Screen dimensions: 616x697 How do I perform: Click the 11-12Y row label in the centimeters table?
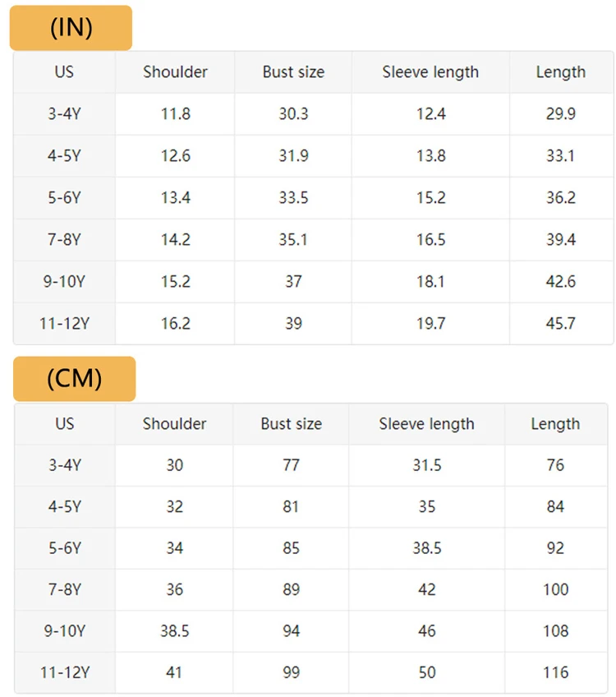click(x=64, y=672)
